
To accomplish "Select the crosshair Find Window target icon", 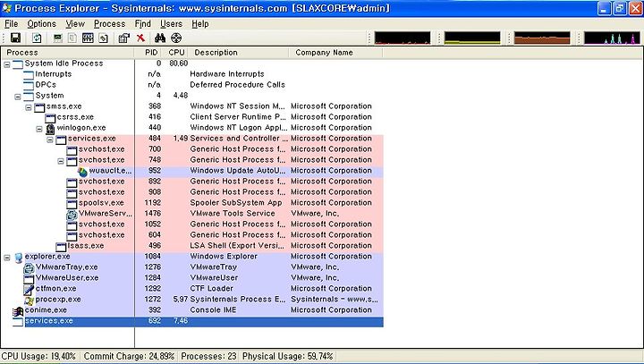I will pos(176,38).
